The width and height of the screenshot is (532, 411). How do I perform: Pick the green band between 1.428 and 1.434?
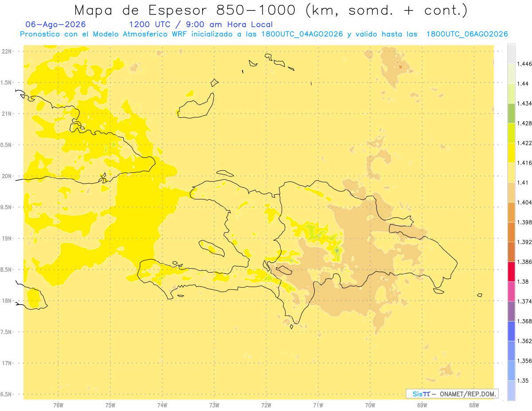pyautogui.click(x=511, y=114)
